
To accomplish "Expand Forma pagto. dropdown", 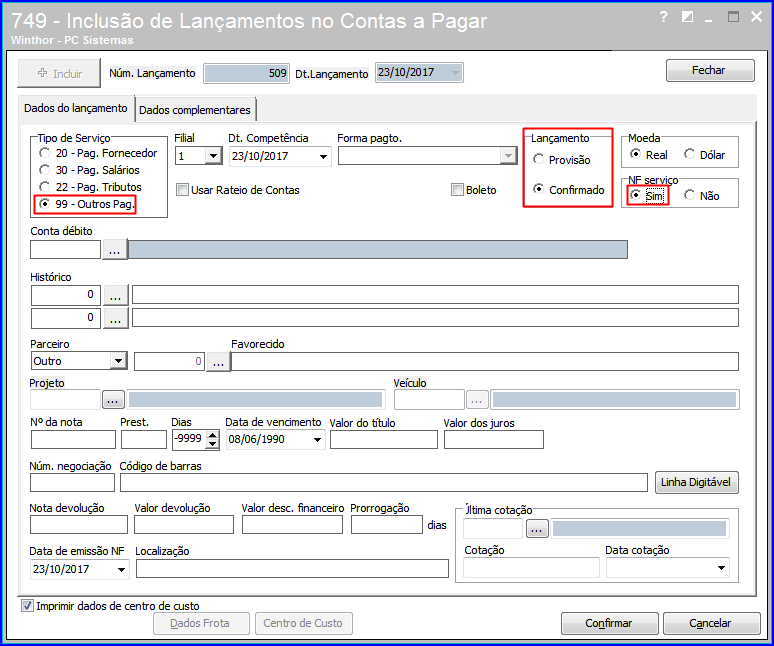I will click(x=507, y=156).
